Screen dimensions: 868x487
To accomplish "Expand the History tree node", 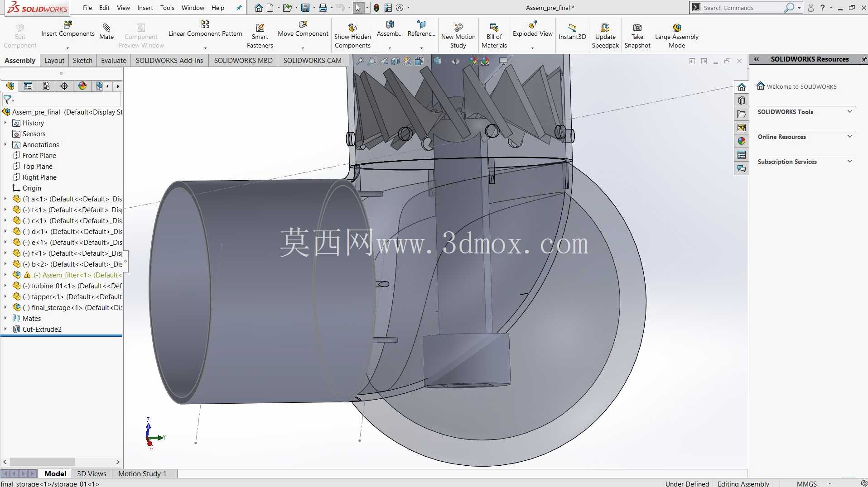I will pos(5,123).
